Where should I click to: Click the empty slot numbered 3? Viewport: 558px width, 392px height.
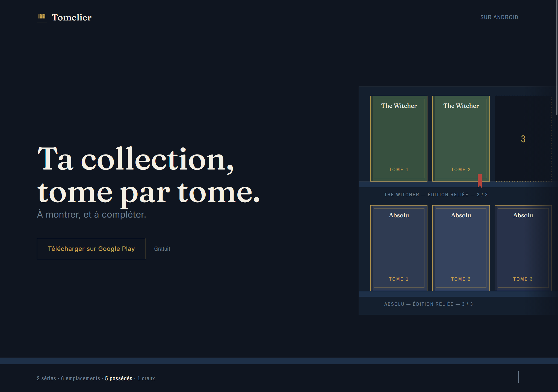point(523,139)
